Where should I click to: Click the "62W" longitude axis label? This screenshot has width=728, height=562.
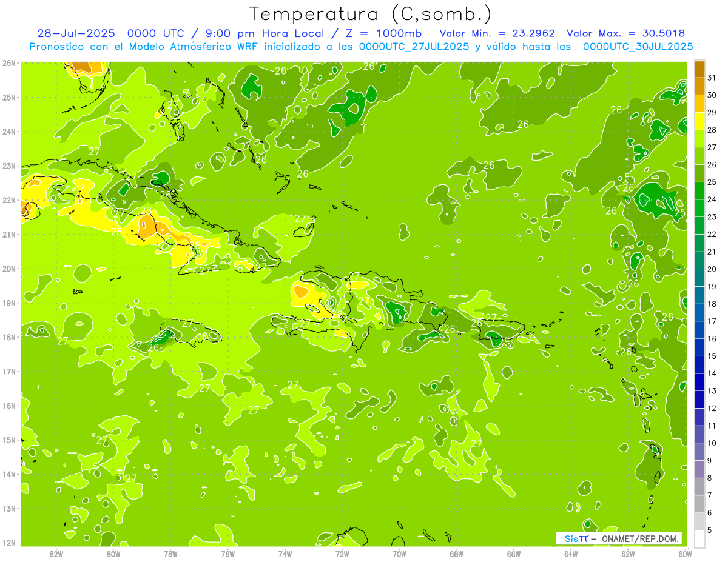pos(628,554)
